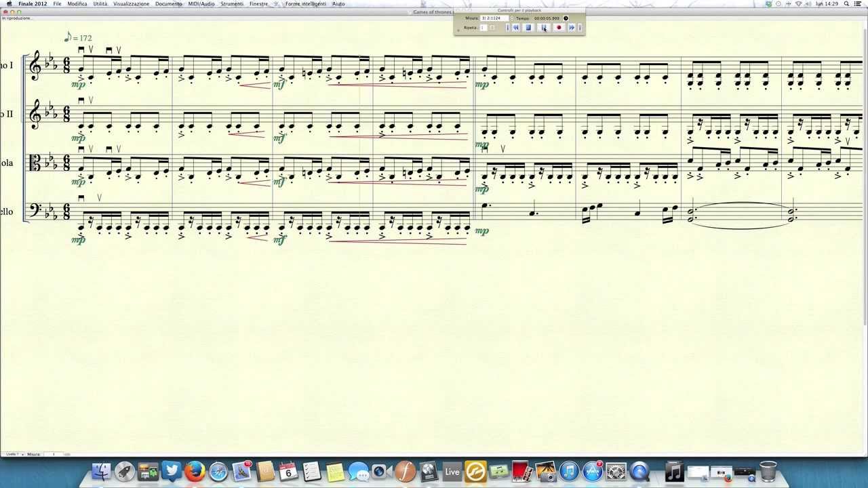Image resolution: width=868 pixels, height=488 pixels.
Task: Open Finder from the Dock
Action: click(101, 471)
